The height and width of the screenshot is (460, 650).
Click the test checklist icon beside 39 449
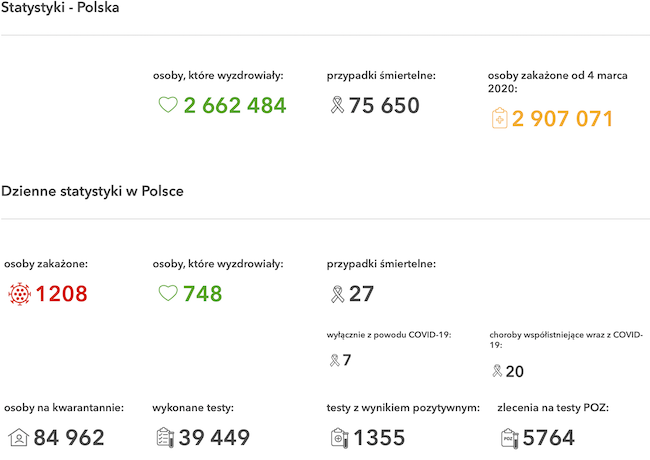click(x=165, y=438)
